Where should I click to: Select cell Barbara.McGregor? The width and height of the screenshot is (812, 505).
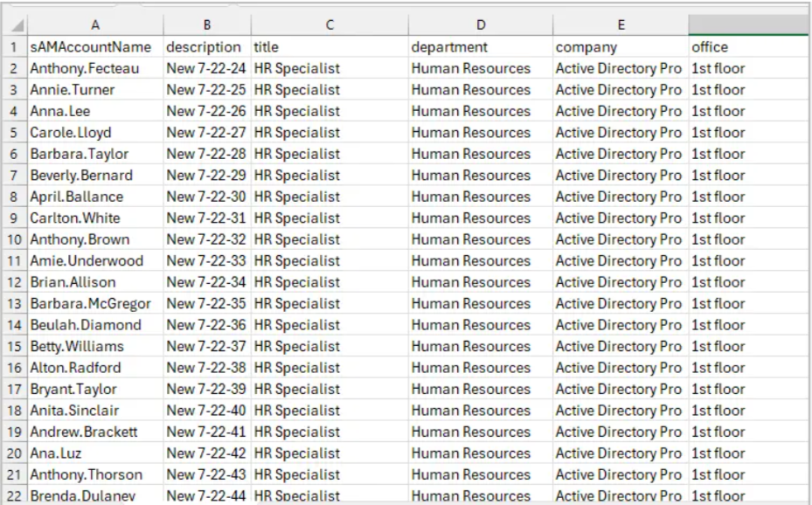pyautogui.click(x=95, y=304)
